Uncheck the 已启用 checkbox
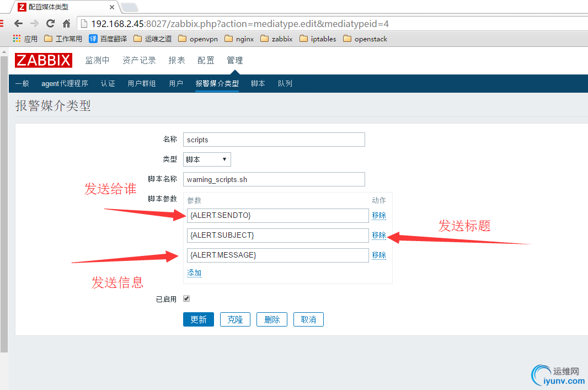This screenshot has width=588, height=390. coord(186,298)
